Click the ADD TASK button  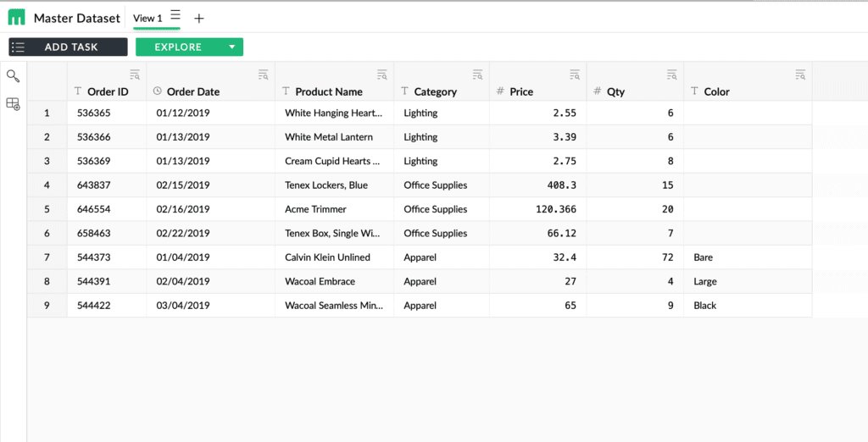(68, 47)
